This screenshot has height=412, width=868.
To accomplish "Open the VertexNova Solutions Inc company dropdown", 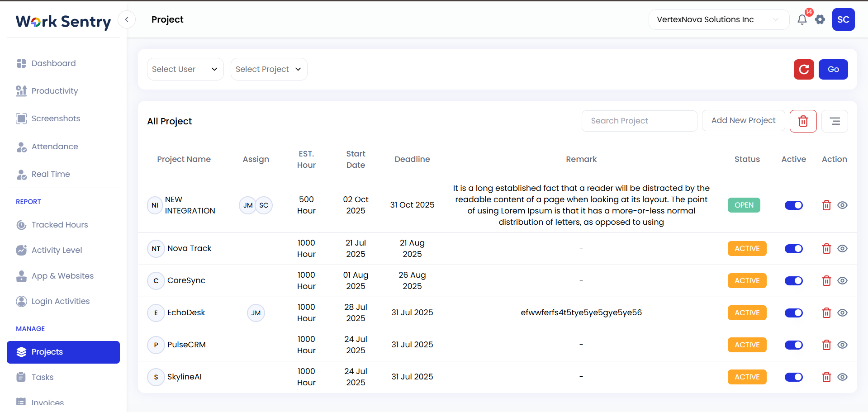I will coord(718,19).
